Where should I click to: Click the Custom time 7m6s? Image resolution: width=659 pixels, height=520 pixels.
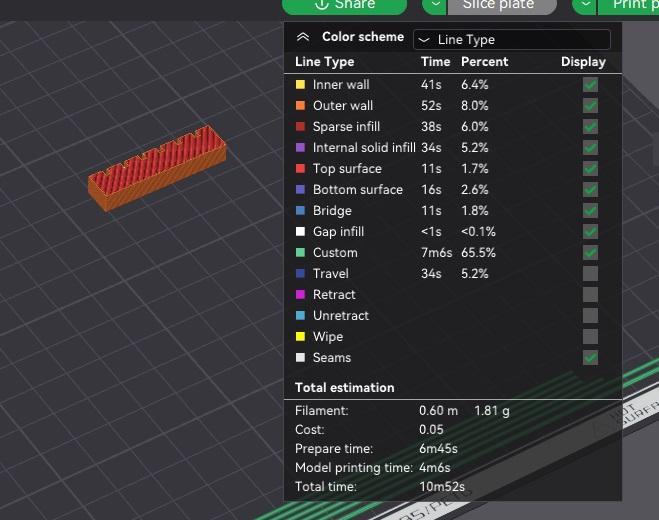pos(437,253)
